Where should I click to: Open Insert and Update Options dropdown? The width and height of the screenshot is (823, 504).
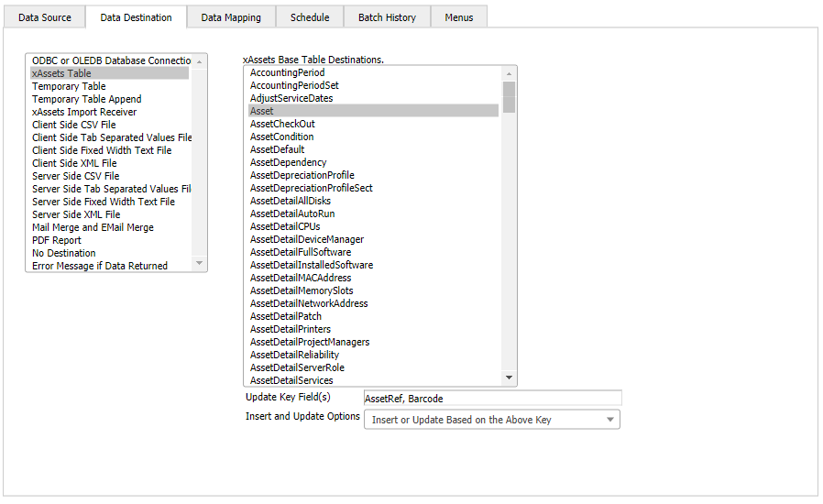[x=492, y=420]
